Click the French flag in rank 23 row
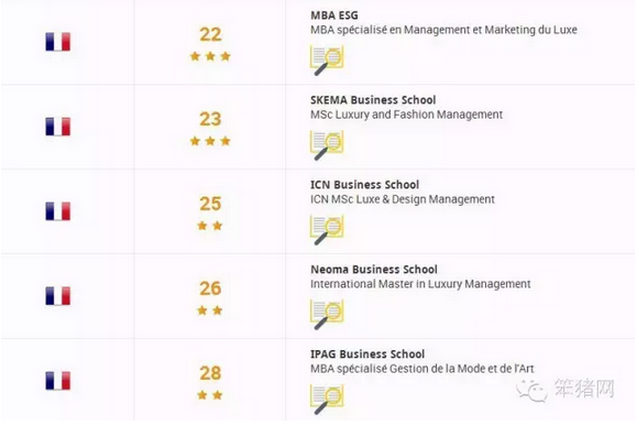The image size is (638, 428). coord(58,126)
